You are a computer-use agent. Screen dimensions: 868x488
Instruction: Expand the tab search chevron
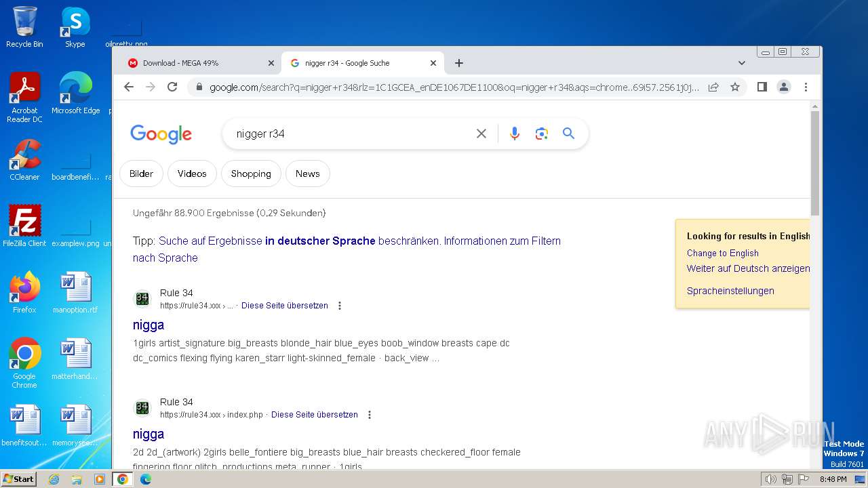pyautogui.click(x=741, y=63)
